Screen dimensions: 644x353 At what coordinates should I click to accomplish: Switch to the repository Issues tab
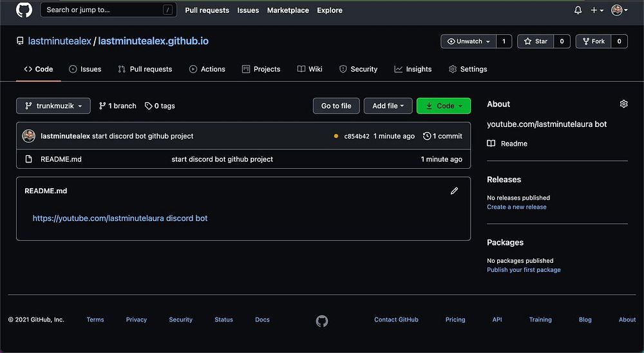pyautogui.click(x=85, y=69)
